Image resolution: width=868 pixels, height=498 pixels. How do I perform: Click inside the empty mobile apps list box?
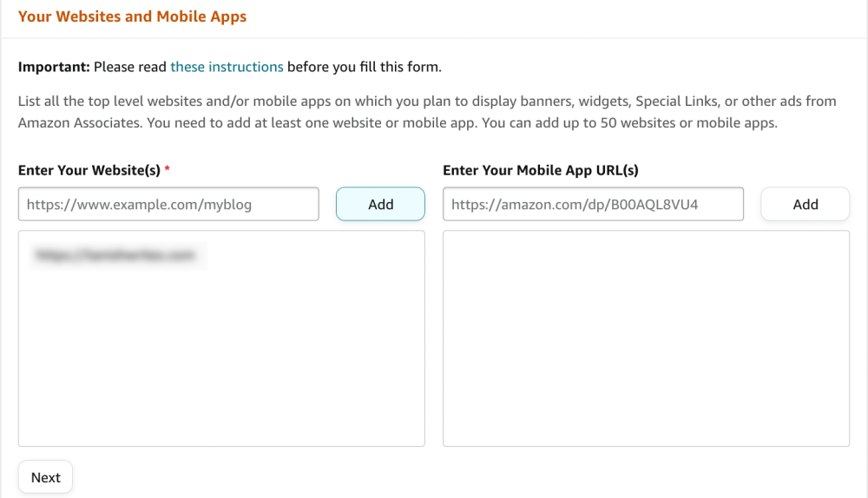(x=646, y=338)
